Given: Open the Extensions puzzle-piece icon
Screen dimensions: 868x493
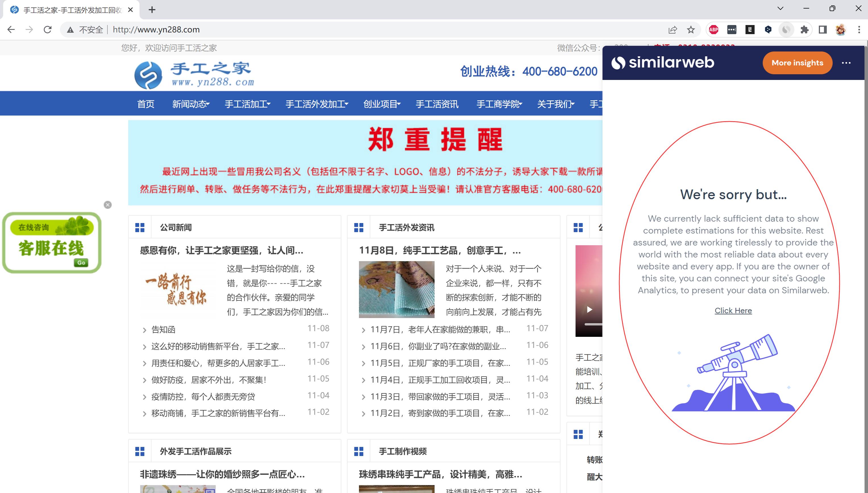Looking at the screenshot, I should click(804, 30).
